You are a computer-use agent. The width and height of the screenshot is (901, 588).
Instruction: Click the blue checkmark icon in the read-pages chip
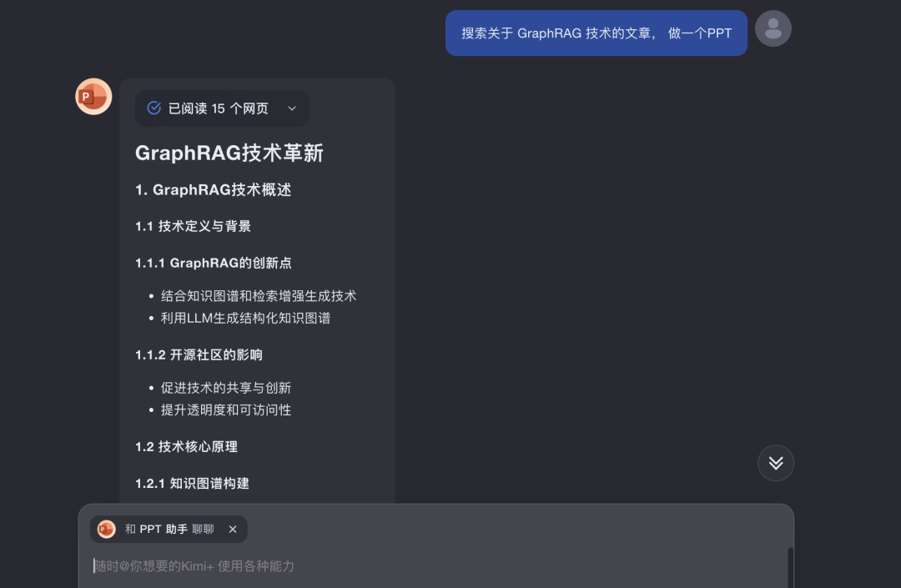pos(154,108)
